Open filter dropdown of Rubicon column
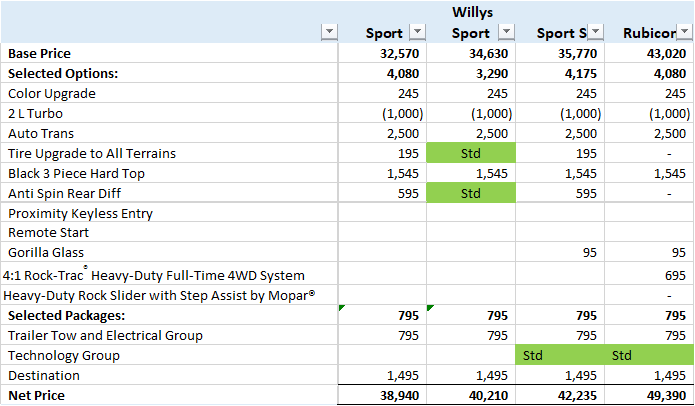This screenshot has height=406, width=695. (x=684, y=32)
